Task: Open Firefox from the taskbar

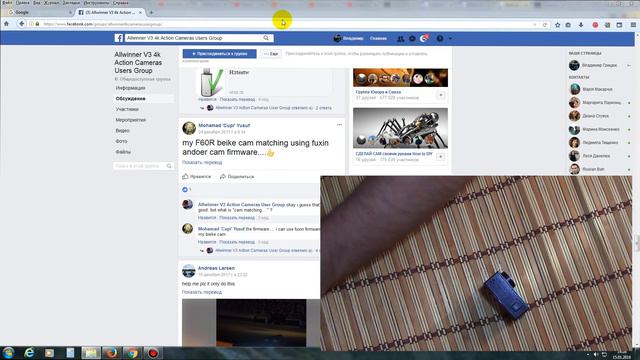Action: click(111, 353)
